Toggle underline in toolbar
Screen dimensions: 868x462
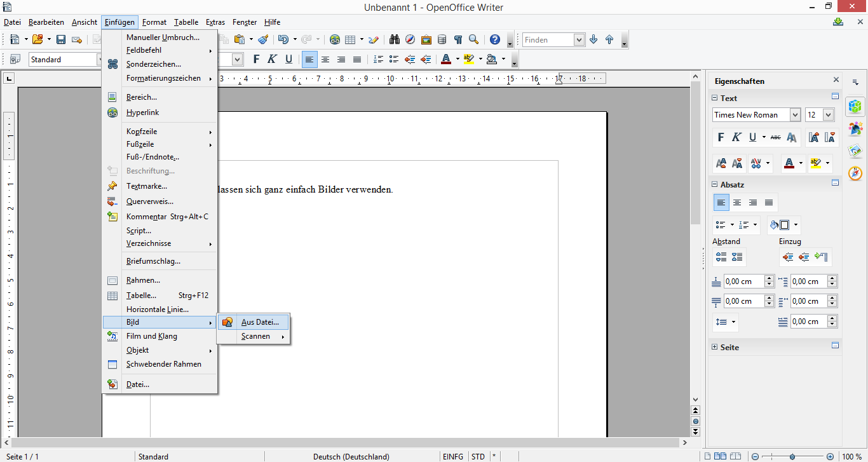point(288,59)
